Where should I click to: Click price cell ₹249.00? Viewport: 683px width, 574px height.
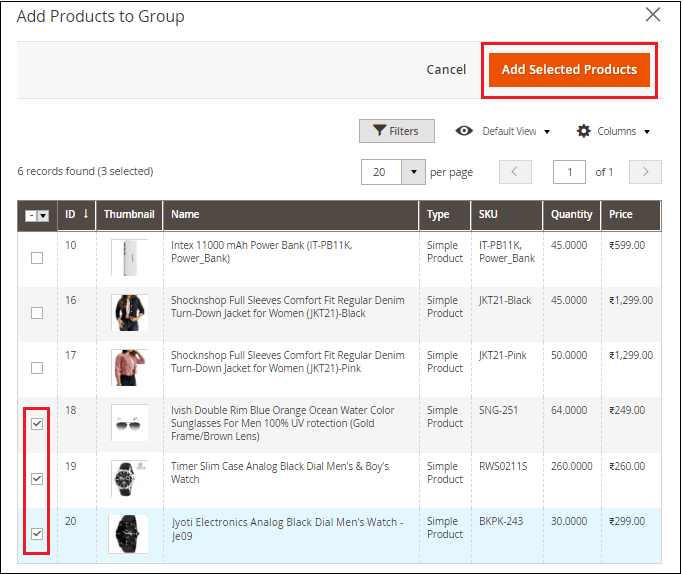click(x=627, y=410)
